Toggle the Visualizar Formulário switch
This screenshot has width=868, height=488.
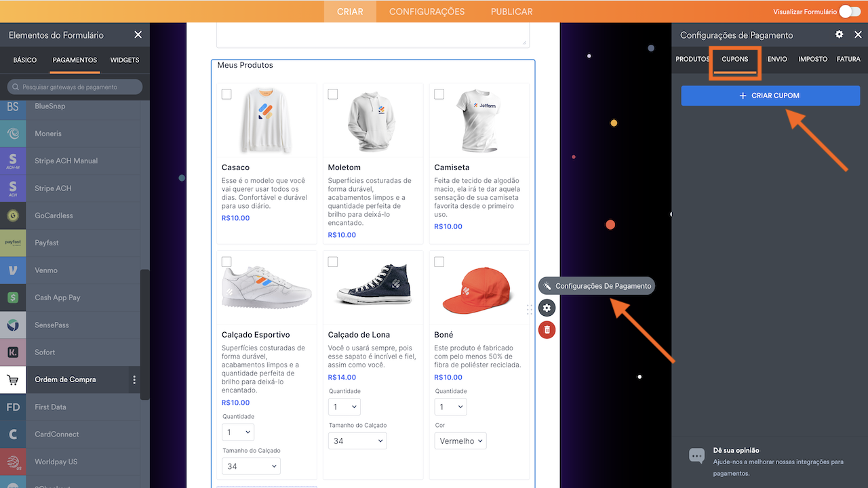coord(849,12)
